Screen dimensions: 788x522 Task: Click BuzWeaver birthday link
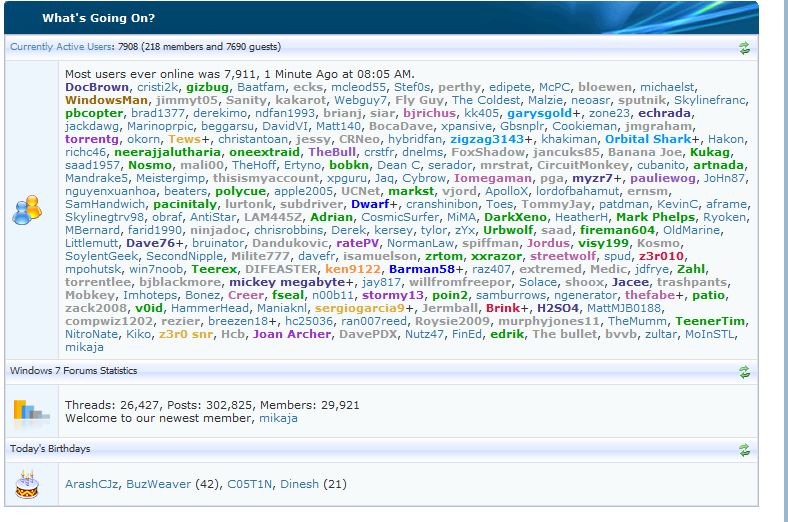coord(158,484)
